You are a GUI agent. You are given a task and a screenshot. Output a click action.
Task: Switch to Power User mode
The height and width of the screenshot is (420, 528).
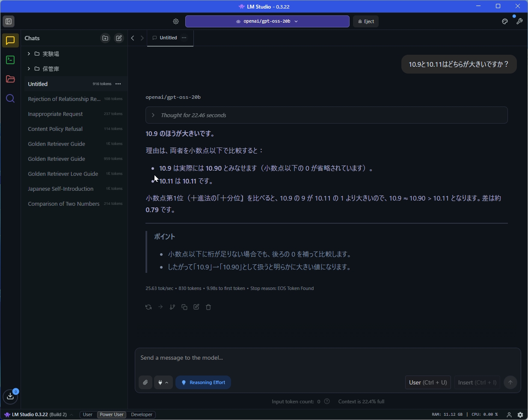[112, 414]
